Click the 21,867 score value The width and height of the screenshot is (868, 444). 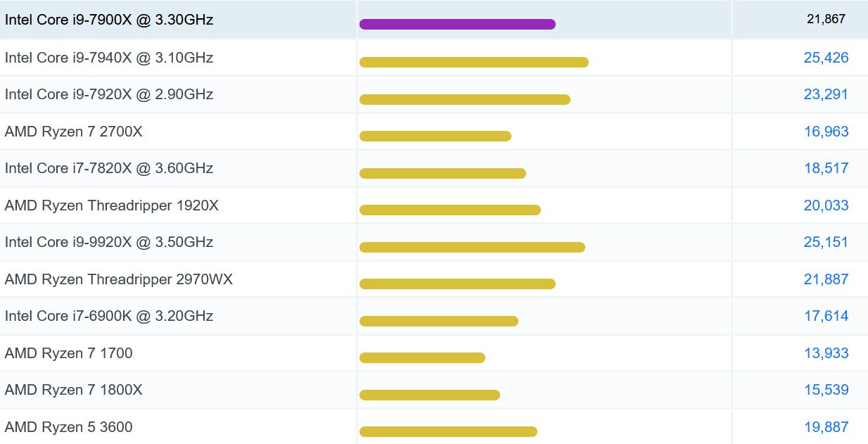(x=826, y=20)
